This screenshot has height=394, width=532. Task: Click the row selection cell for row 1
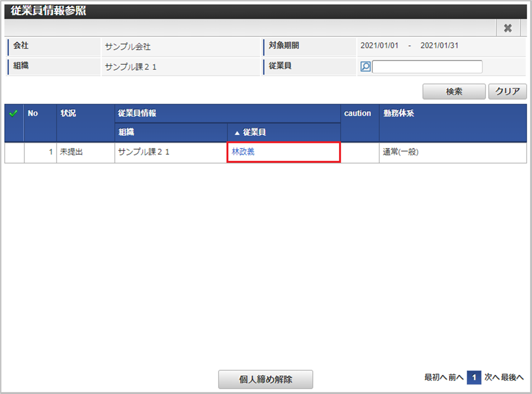coord(14,153)
